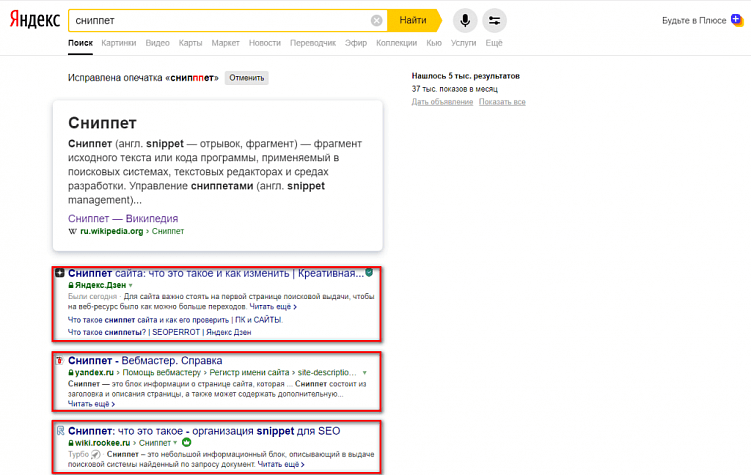The image size is (751, 475).
Task: Click the Zen favicon beside Сниппет сайта result
Action: (59, 273)
